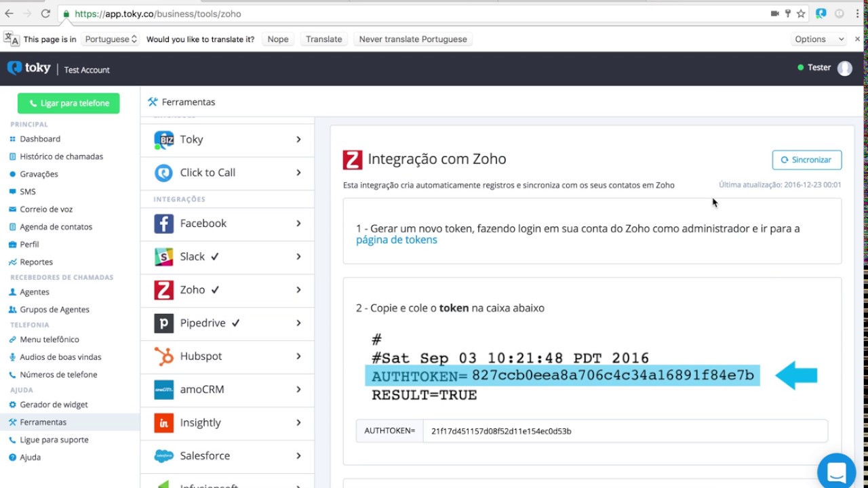Expand the Toky tool chevron
This screenshot has height=488, width=868.
pyautogui.click(x=298, y=140)
